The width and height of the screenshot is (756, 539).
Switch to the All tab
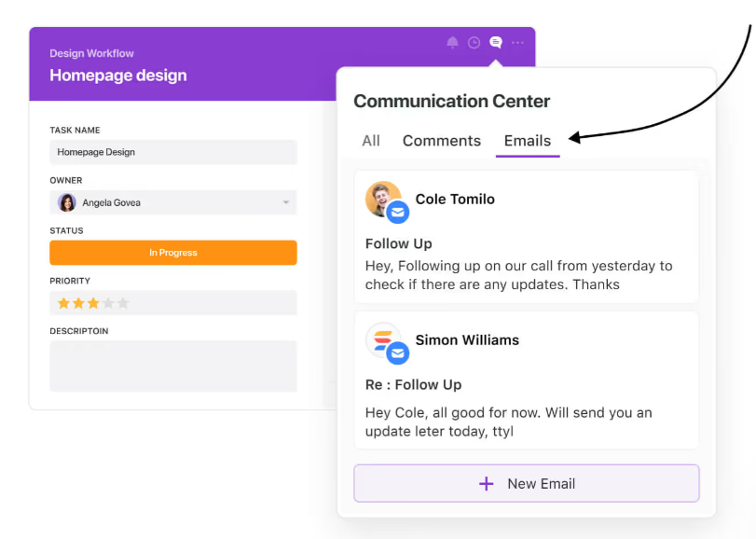371,141
